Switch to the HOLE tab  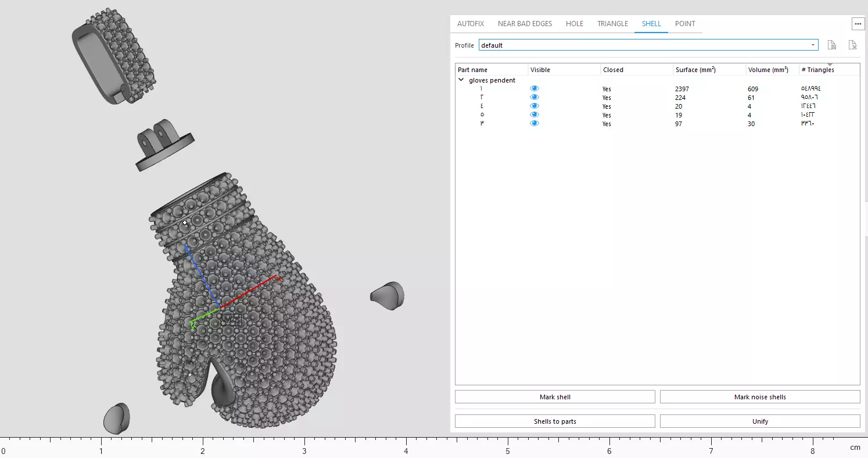[575, 24]
